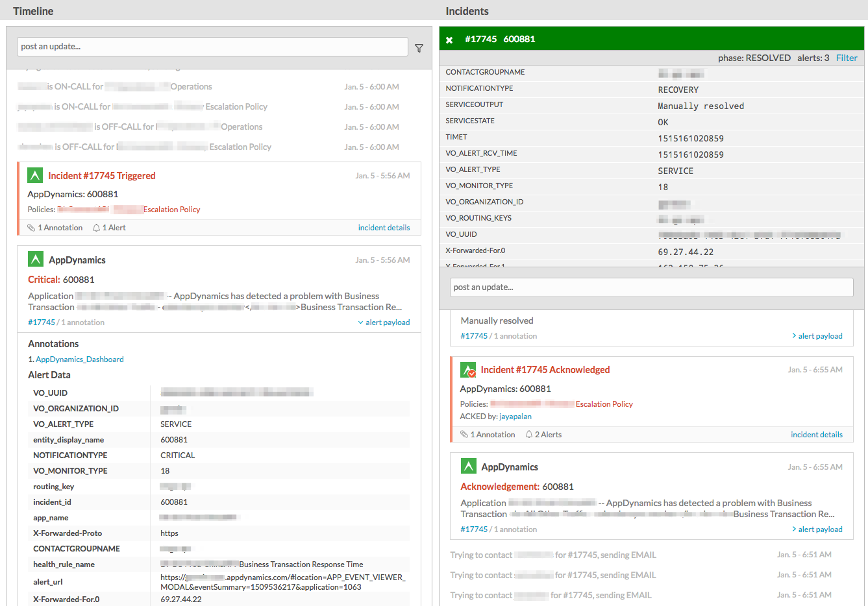Viewport: 868px width, 606px height.
Task: Click 1 Annotation on the Triggered card
Action: [60, 228]
